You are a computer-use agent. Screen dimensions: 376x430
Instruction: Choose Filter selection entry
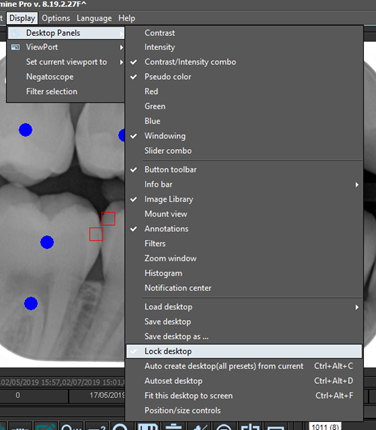[65, 91]
